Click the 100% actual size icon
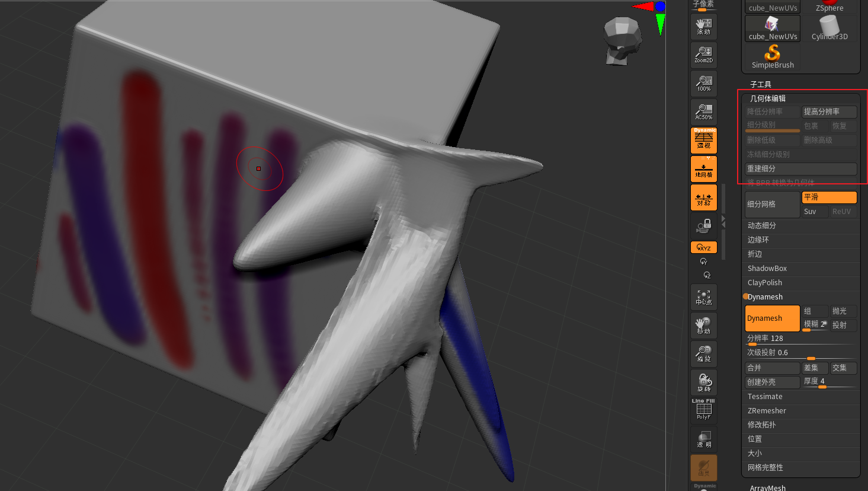 (x=703, y=83)
